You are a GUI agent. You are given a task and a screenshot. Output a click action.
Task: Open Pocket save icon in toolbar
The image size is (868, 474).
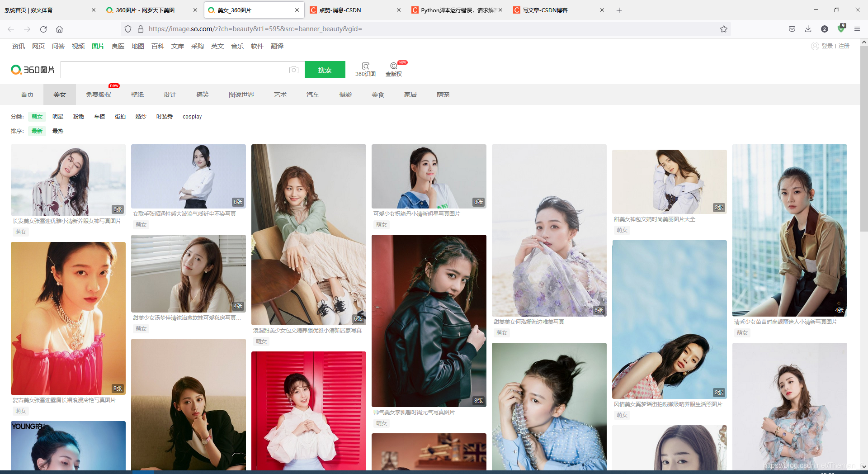(x=792, y=29)
